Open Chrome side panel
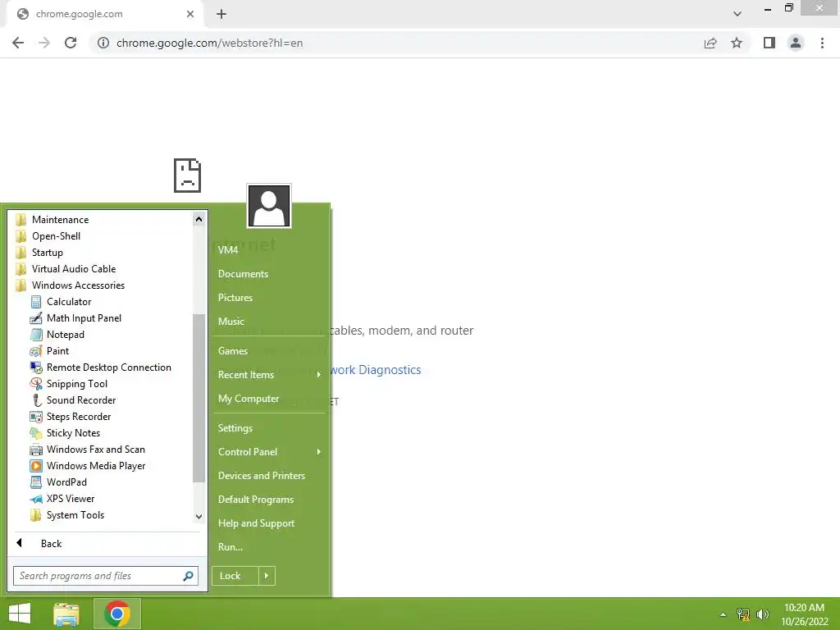The image size is (840, 630). [x=769, y=43]
